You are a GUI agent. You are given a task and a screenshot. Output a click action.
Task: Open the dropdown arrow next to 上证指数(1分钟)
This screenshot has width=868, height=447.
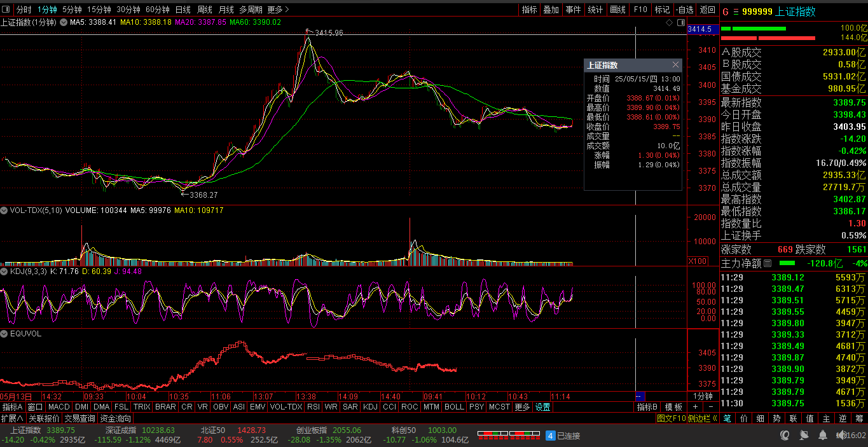[x=63, y=22]
